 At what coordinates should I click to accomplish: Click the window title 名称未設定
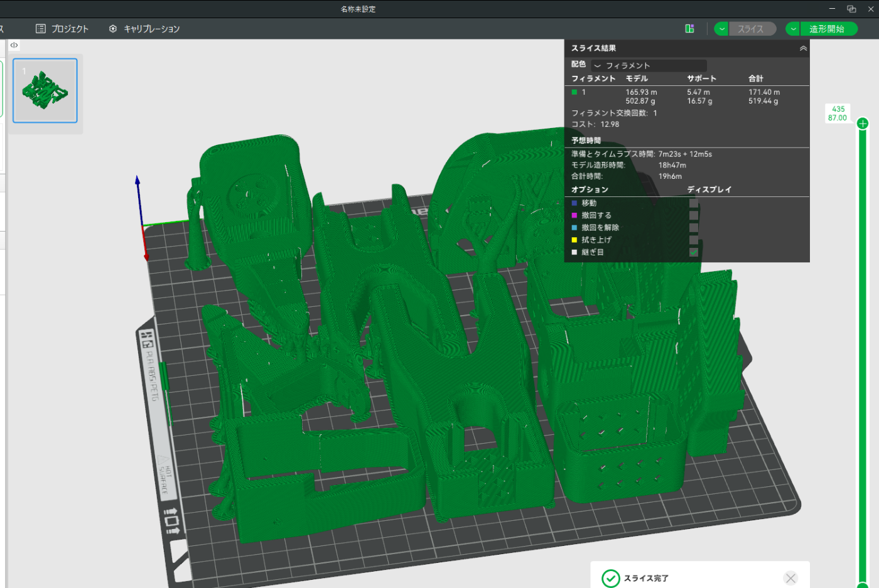tap(359, 9)
